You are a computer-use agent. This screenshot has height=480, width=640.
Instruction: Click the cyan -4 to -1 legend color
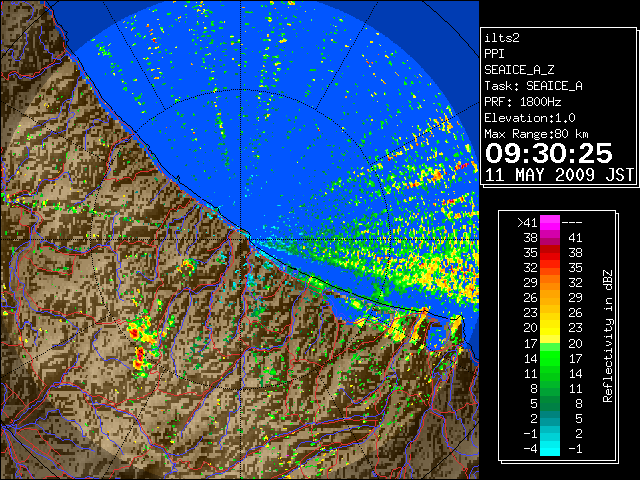550,448
